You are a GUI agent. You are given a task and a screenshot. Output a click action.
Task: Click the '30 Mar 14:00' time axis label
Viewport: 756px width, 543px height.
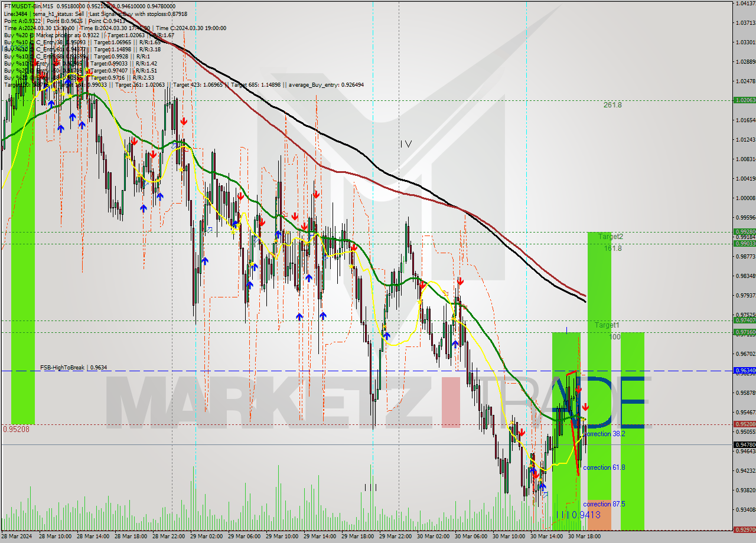(548, 537)
